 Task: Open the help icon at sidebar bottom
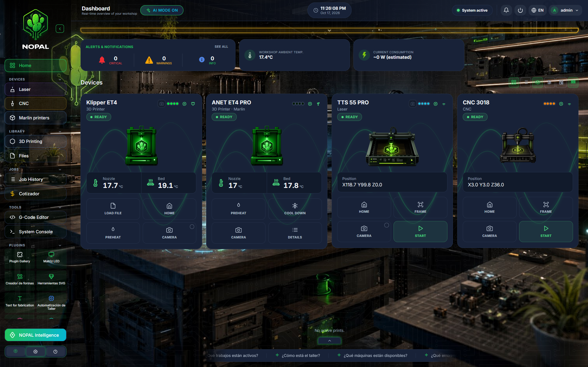point(55,352)
